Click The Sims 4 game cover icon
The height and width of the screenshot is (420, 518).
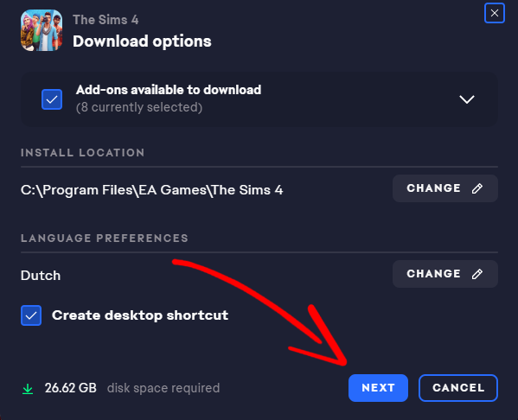click(42, 30)
